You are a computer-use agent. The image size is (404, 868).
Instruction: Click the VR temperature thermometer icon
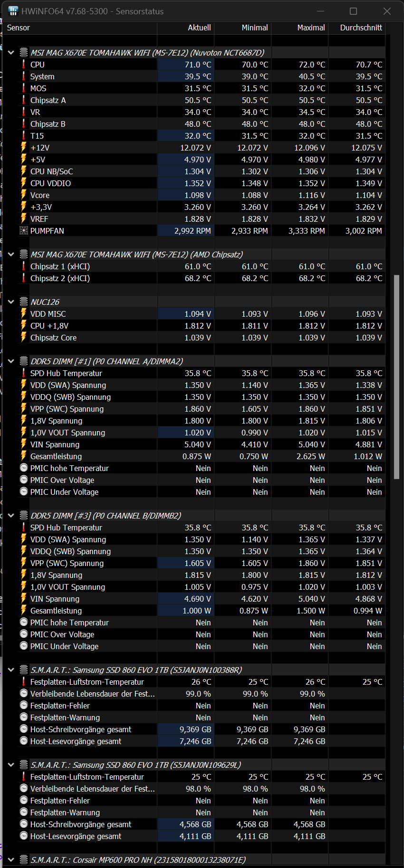[24, 112]
